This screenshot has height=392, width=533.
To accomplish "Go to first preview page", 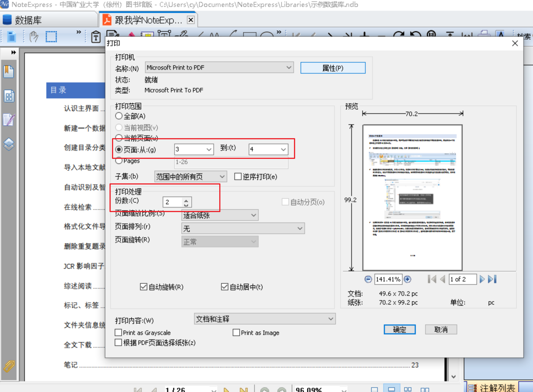I will click(432, 279).
